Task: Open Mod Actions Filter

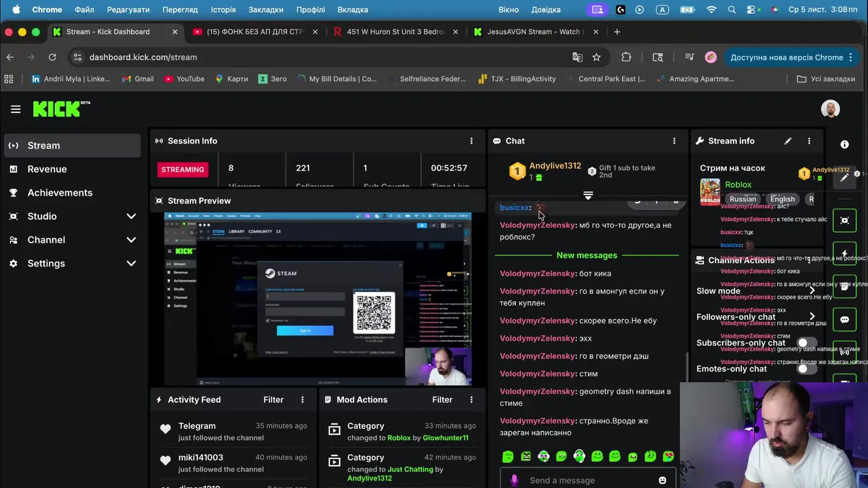Action: tap(442, 400)
